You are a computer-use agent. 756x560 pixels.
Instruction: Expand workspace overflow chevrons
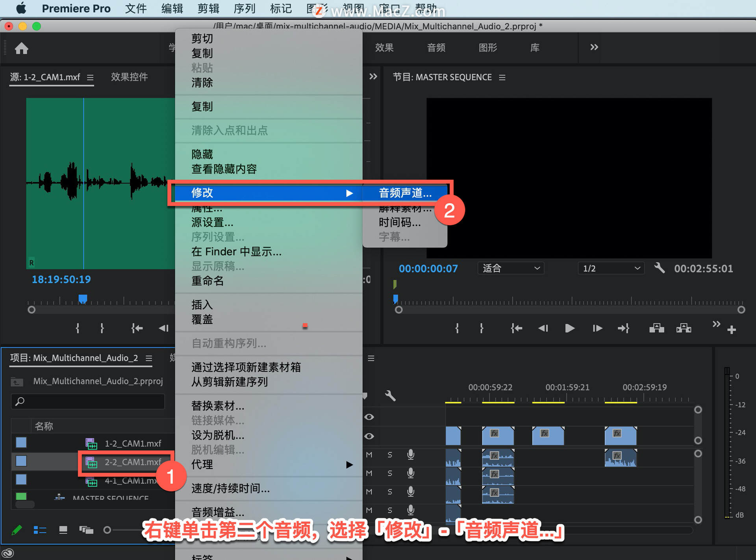pyautogui.click(x=594, y=47)
